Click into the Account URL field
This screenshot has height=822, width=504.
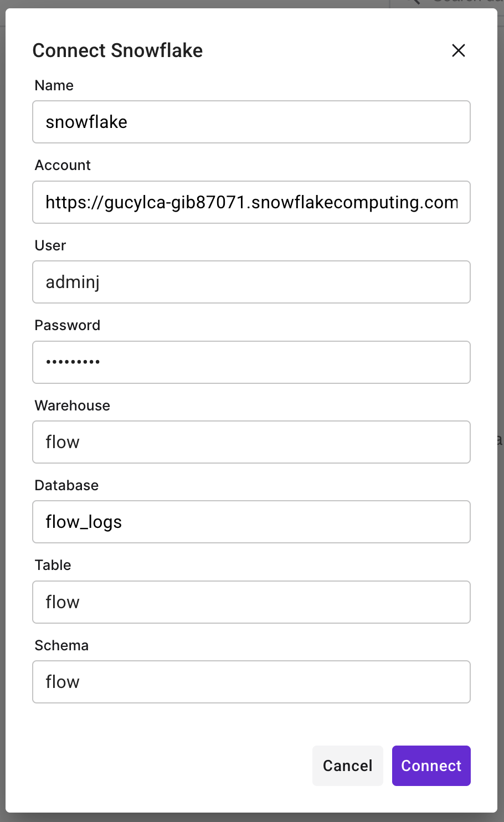pyautogui.click(x=251, y=202)
